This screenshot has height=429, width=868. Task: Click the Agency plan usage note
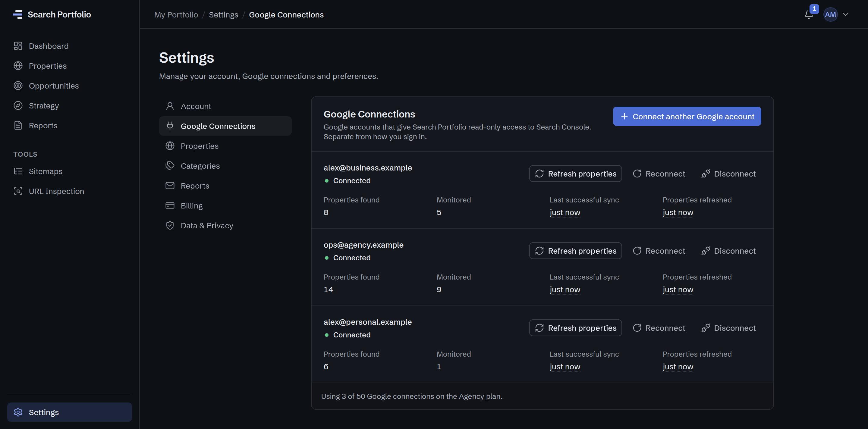[x=411, y=396]
